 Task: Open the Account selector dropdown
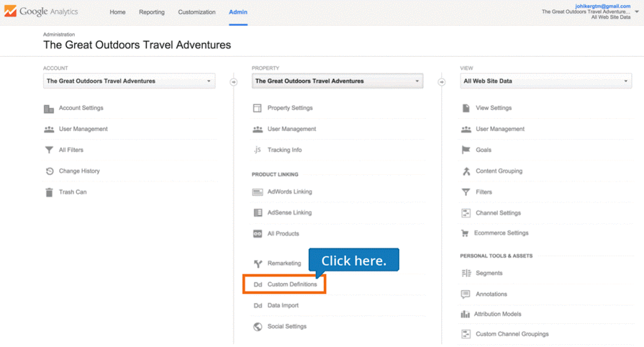pyautogui.click(x=130, y=81)
